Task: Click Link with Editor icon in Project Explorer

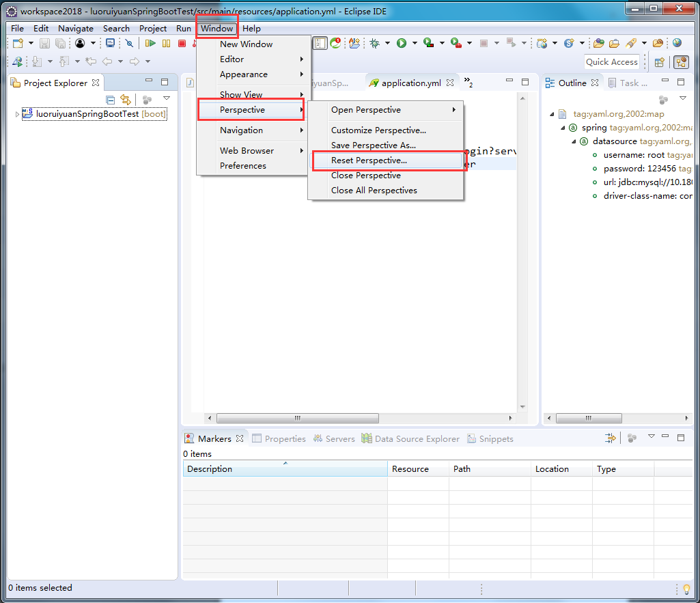Action: 126,100
